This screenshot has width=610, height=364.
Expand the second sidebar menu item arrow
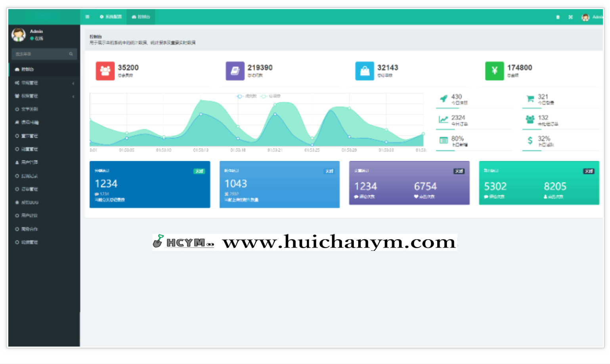point(73,83)
